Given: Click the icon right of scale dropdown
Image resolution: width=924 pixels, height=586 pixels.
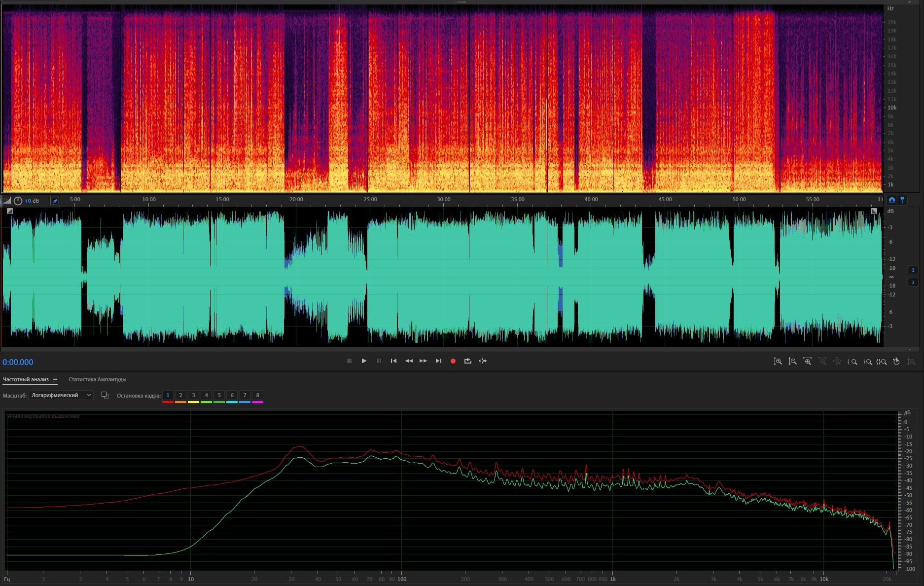Looking at the screenshot, I should coord(105,395).
